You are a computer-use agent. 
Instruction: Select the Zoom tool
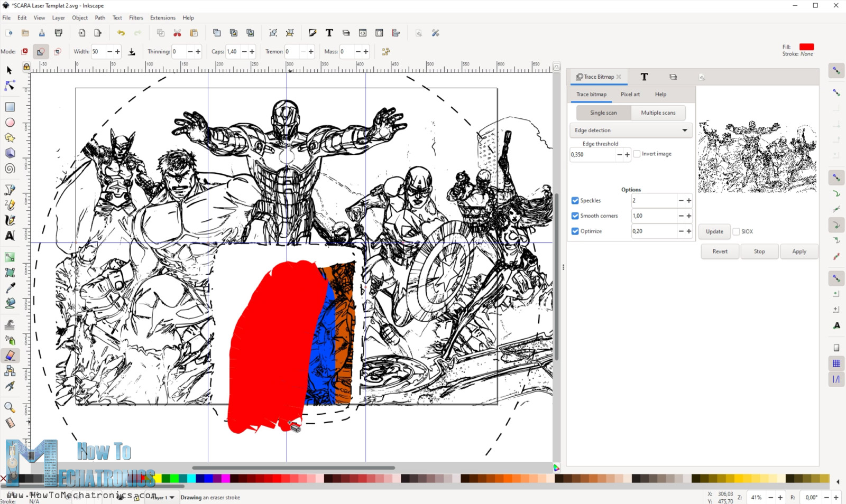coord(8,407)
